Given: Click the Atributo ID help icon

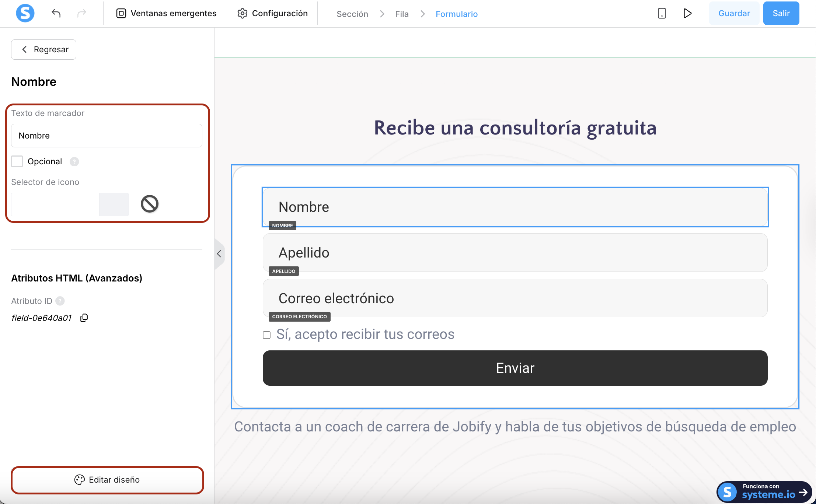Looking at the screenshot, I should (x=60, y=301).
